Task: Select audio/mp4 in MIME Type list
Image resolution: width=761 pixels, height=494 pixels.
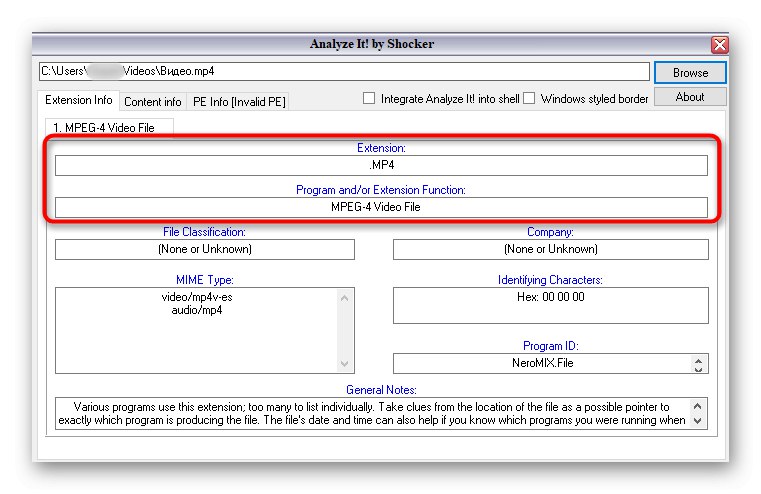Action: 197,310
